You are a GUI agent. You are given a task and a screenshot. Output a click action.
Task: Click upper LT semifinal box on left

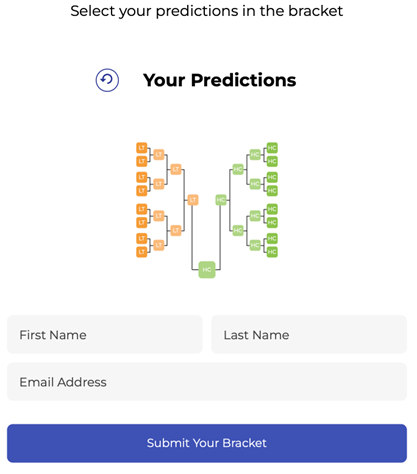(176, 169)
